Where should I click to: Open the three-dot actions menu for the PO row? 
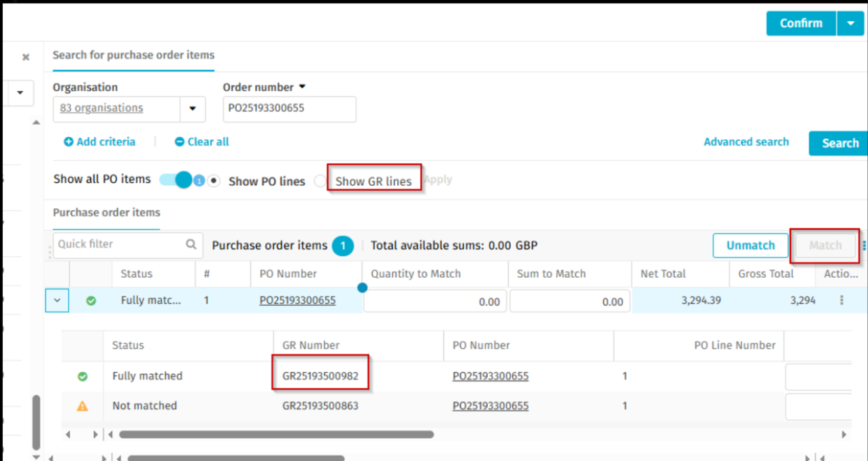pyautogui.click(x=841, y=300)
